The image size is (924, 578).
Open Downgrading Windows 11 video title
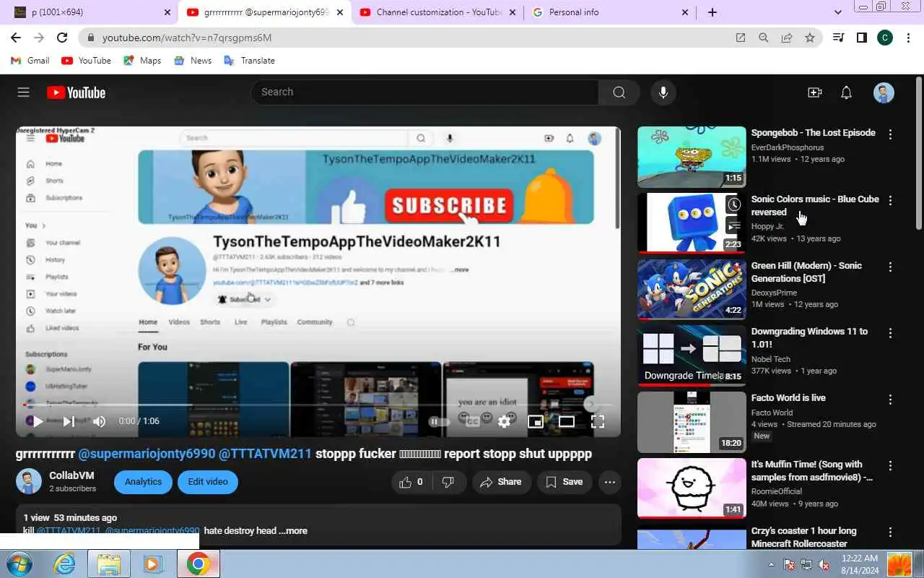point(810,337)
